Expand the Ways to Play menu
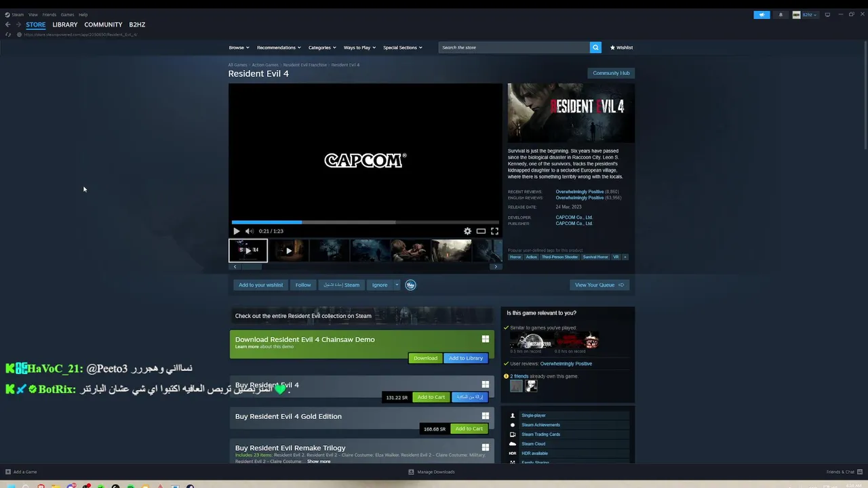Screen dimensions: 868x488 pyautogui.click(x=359, y=47)
